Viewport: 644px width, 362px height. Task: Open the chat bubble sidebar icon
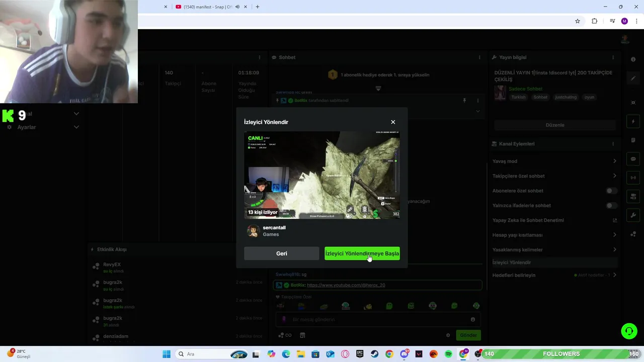coord(633,159)
